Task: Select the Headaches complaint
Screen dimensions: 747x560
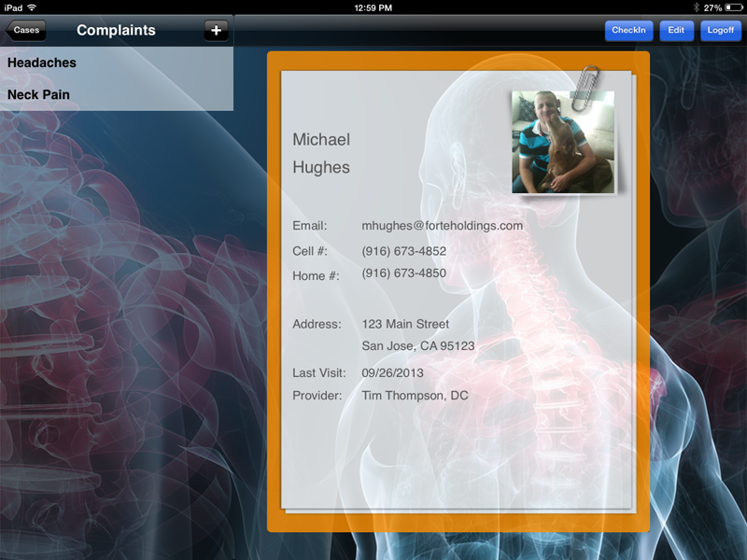Action: [117, 63]
